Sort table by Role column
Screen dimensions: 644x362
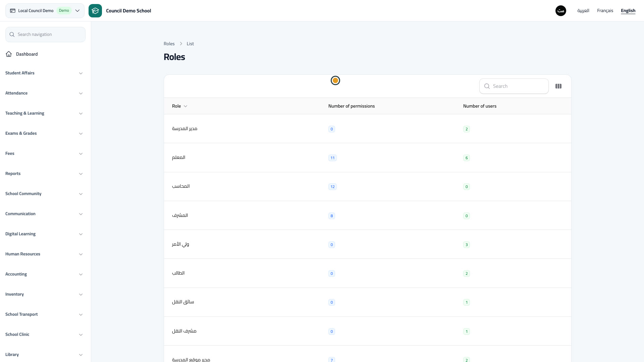tap(179, 106)
